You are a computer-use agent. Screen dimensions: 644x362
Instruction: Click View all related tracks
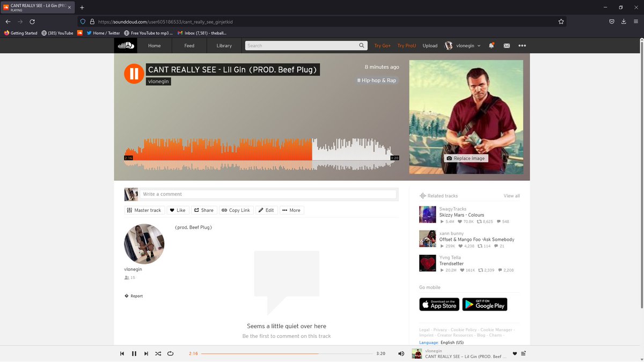pos(511,196)
